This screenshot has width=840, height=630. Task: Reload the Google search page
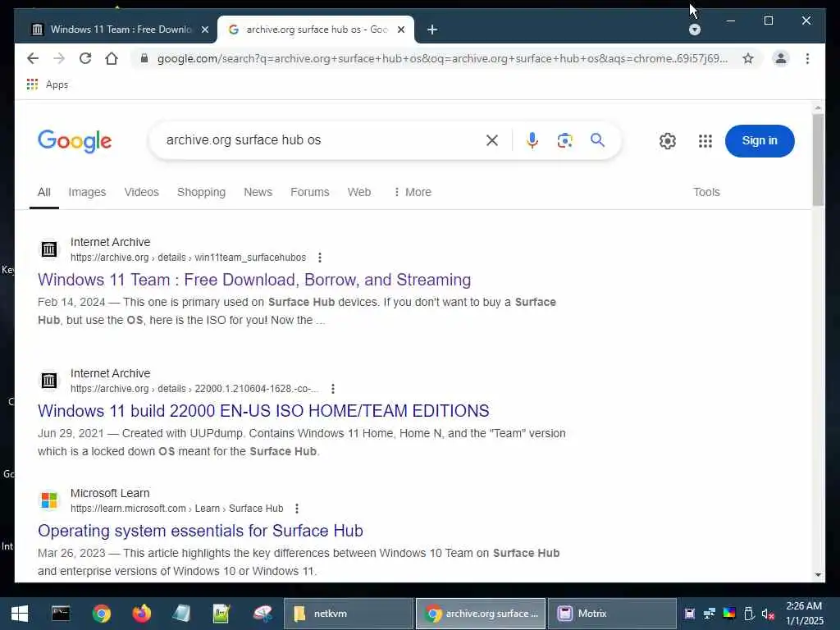[85, 58]
